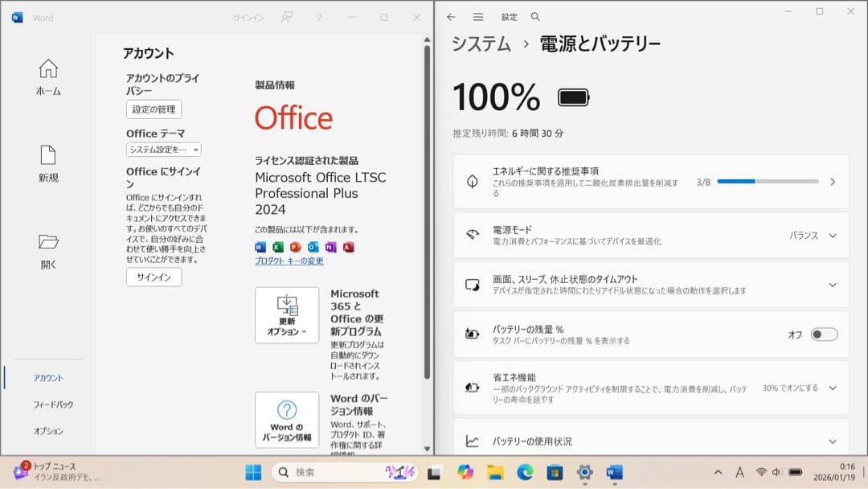
Task: Open the プロダクト キーの変更 link
Action: pos(288,261)
